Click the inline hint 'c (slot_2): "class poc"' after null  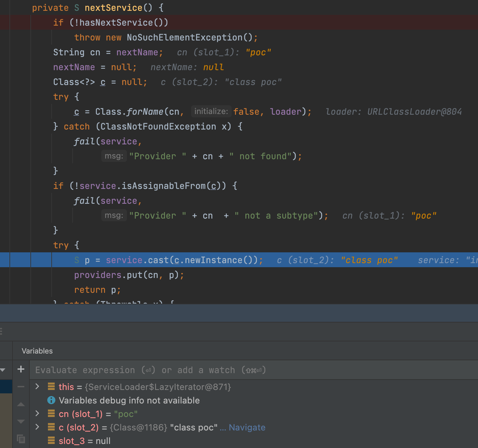(x=221, y=82)
